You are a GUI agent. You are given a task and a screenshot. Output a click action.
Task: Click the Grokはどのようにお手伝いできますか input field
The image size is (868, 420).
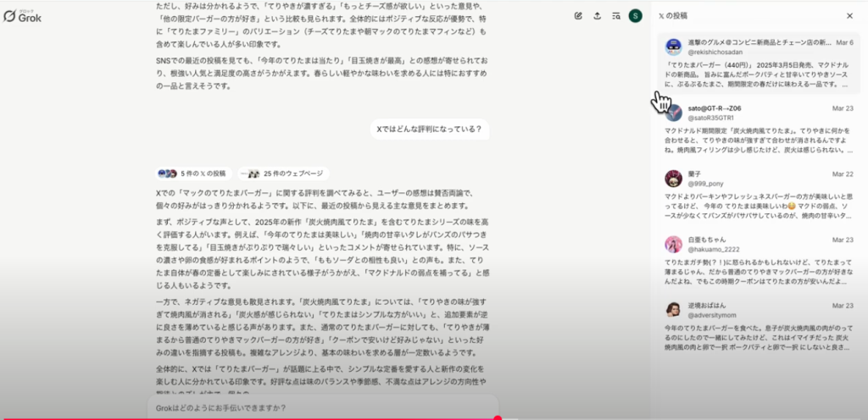tap(323, 408)
